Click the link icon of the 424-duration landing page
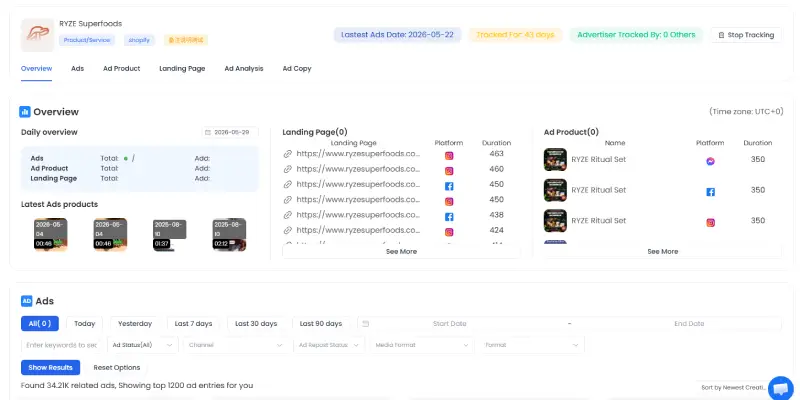800x400 pixels. (x=288, y=230)
